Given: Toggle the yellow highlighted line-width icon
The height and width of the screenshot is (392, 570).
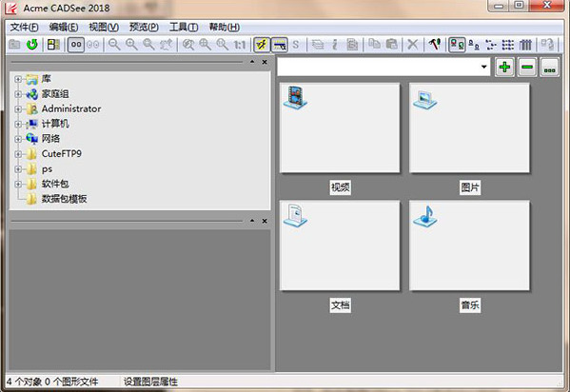Looking at the screenshot, I should [279, 45].
